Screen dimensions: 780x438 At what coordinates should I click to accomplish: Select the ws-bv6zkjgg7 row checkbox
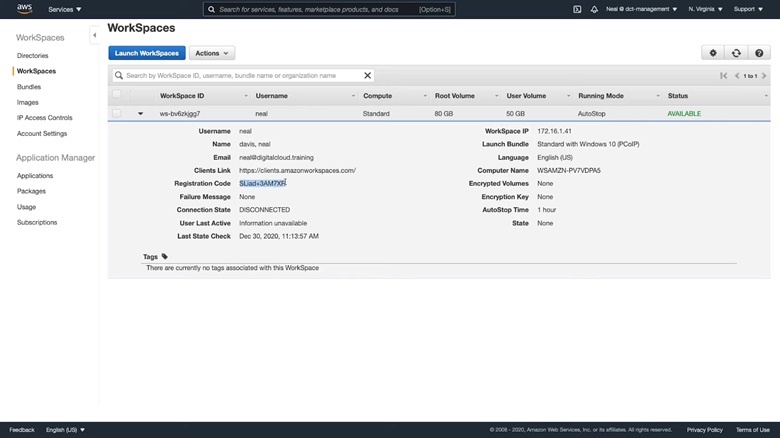tap(116, 113)
